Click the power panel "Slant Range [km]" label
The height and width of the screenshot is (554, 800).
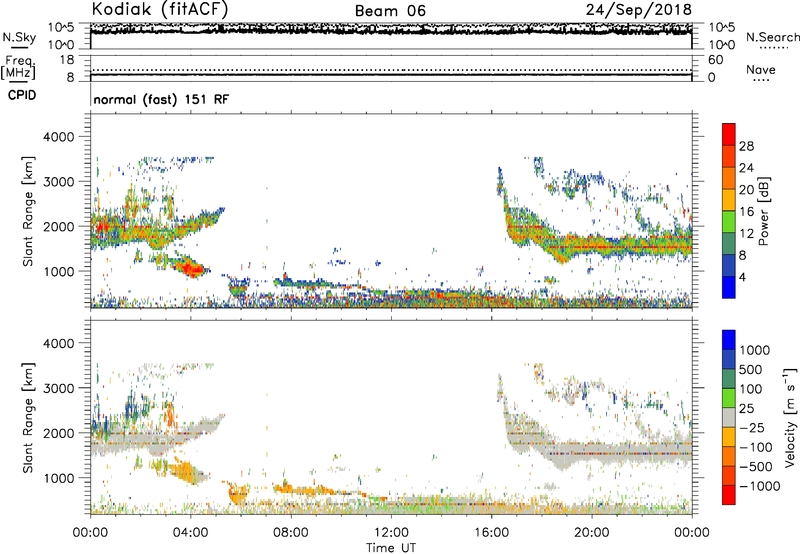click(28, 211)
